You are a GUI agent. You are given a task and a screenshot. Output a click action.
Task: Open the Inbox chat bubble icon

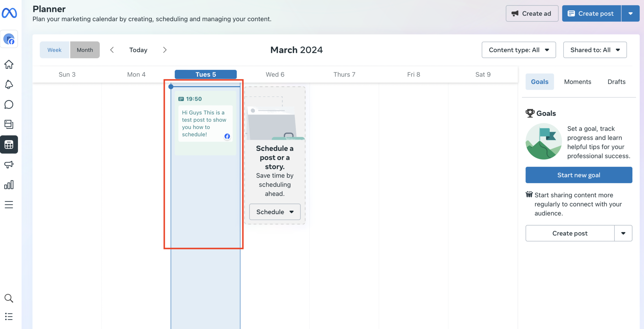(x=9, y=105)
